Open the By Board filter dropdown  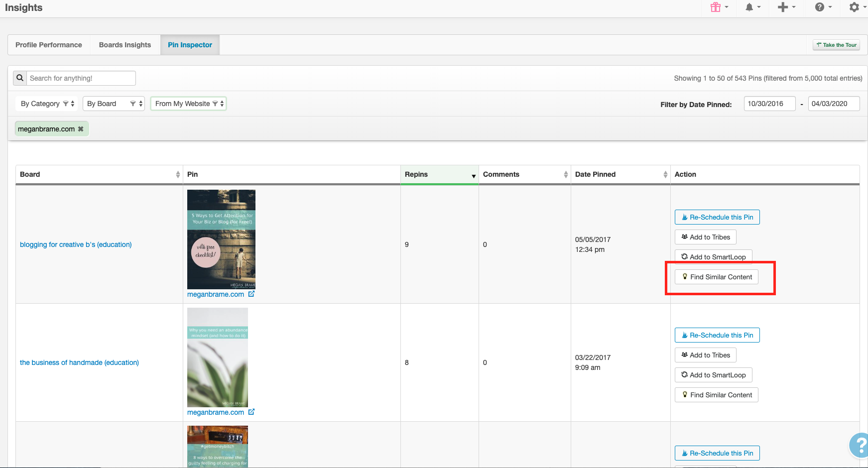[114, 104]
